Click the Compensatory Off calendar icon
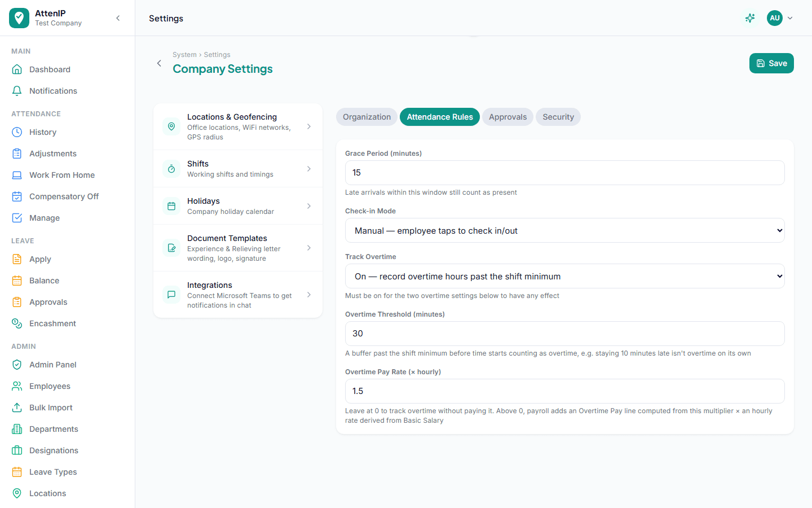This screenshot has height=508, width=812. tap(17, 196)
